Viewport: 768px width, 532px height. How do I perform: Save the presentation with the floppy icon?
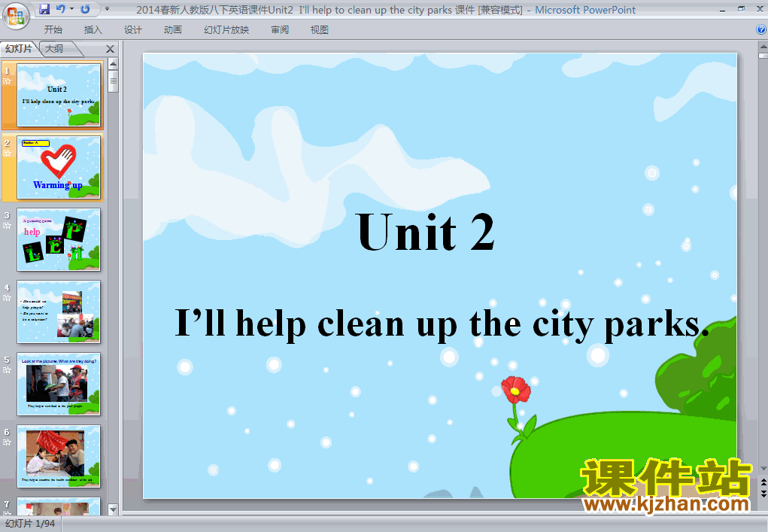point(44,9)
